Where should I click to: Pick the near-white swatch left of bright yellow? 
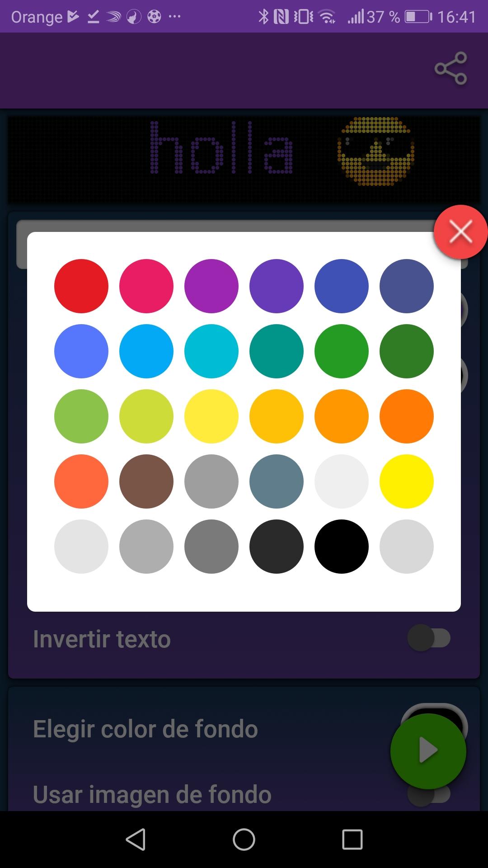342,481
